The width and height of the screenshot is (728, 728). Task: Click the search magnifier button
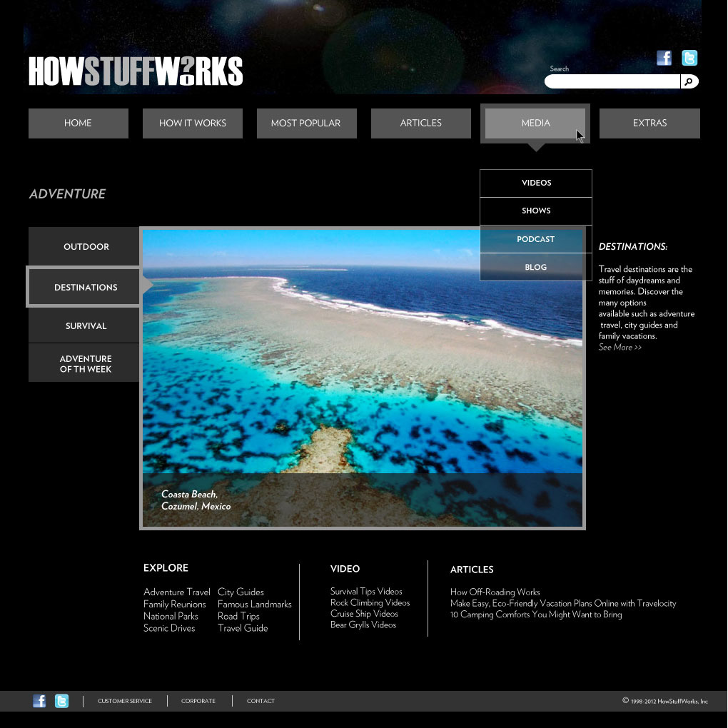click(689, 81)
